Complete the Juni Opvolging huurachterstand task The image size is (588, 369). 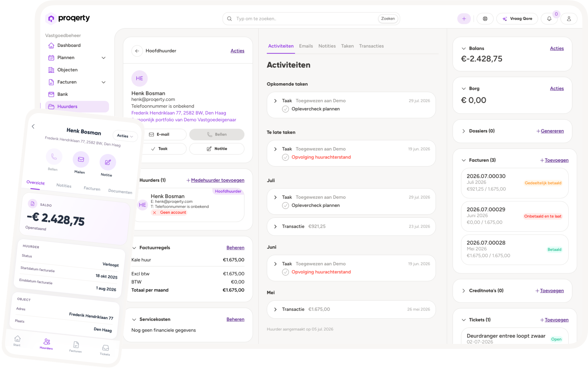coord(285,272)
